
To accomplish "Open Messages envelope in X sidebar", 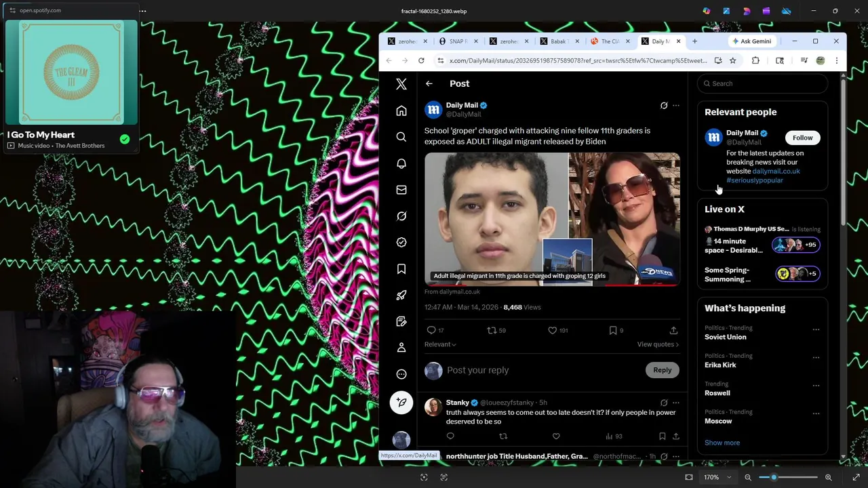I will pyautogui.click(x=401, y=190).
